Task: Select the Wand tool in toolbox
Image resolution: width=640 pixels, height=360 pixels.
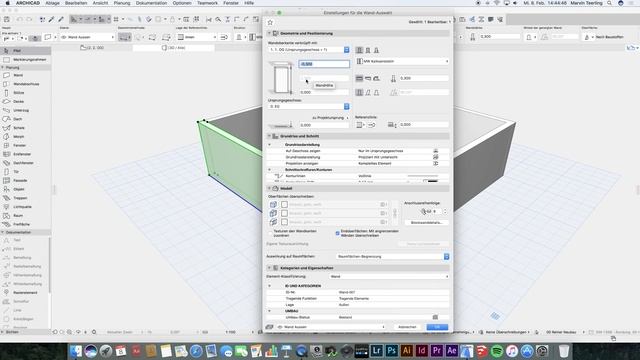Action: pyautogui.click(x=25, y=76)
